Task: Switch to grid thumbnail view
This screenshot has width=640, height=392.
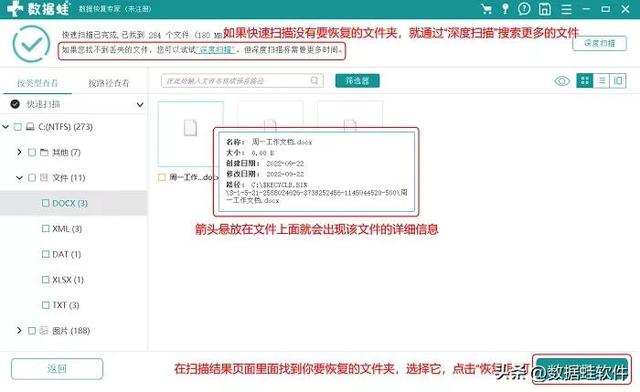Action: click(584, 80)
